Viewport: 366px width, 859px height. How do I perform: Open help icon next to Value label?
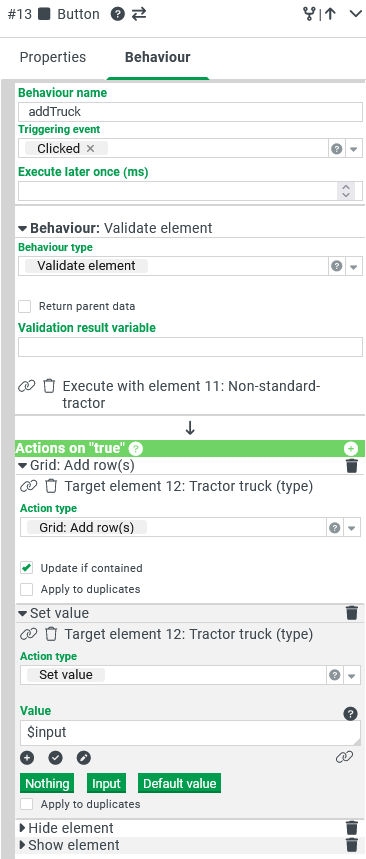[350, 714]
